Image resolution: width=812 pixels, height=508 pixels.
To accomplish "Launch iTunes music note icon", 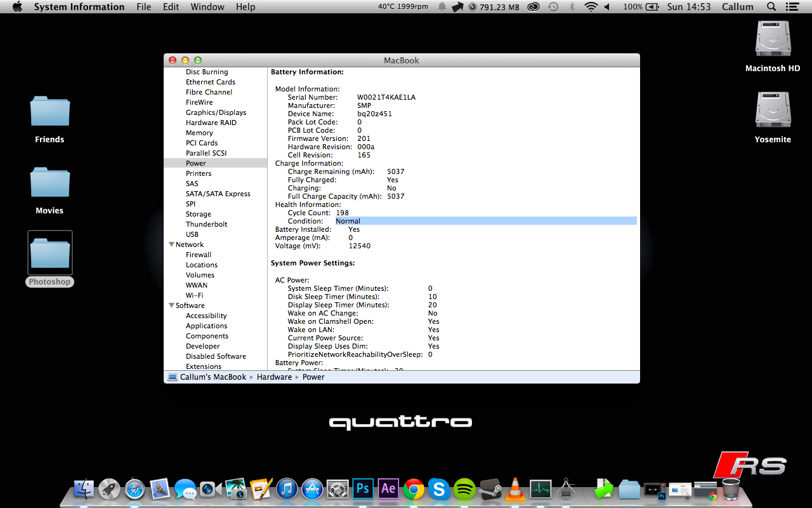I will pyautogui.click(x=287, y=489).
